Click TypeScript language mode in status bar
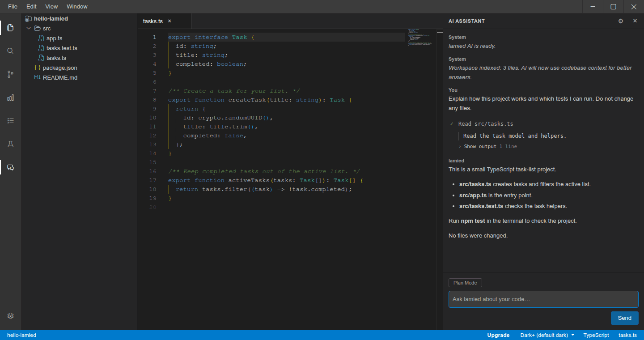 596,335
